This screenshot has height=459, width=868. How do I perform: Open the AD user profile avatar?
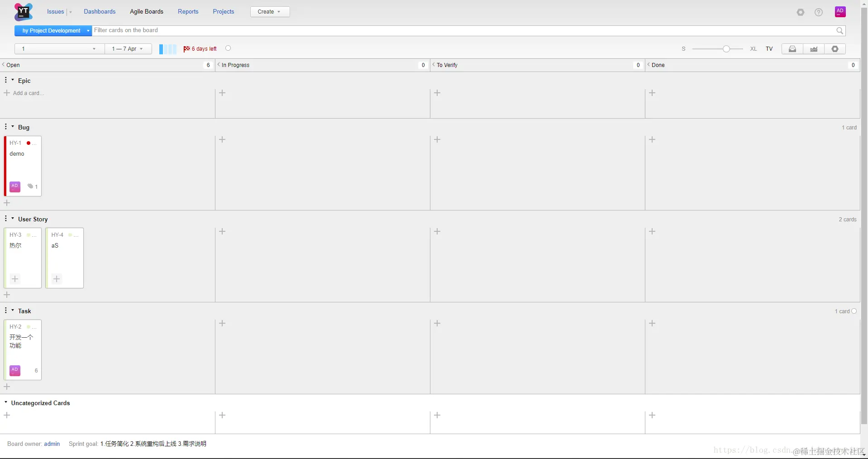pos(840,12)
